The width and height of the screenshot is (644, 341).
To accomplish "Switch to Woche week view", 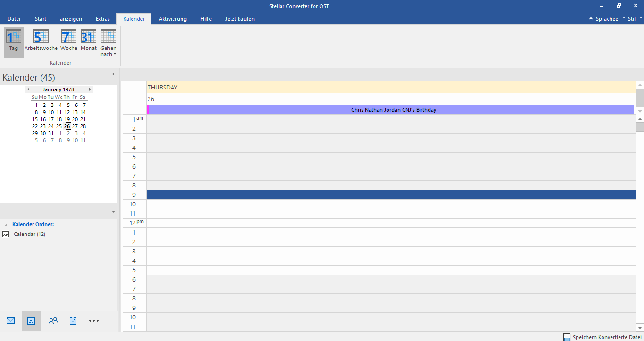I will click(69, 41).
